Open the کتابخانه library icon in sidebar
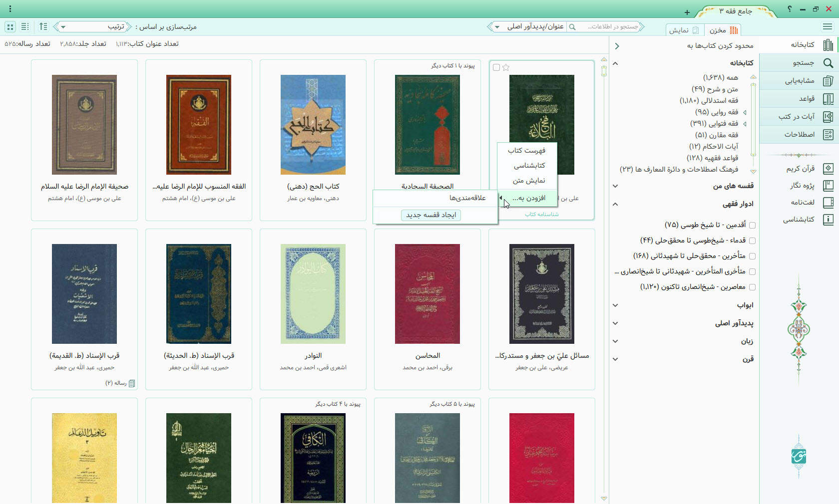Viewport: 839px width, 504px height. 828,45
